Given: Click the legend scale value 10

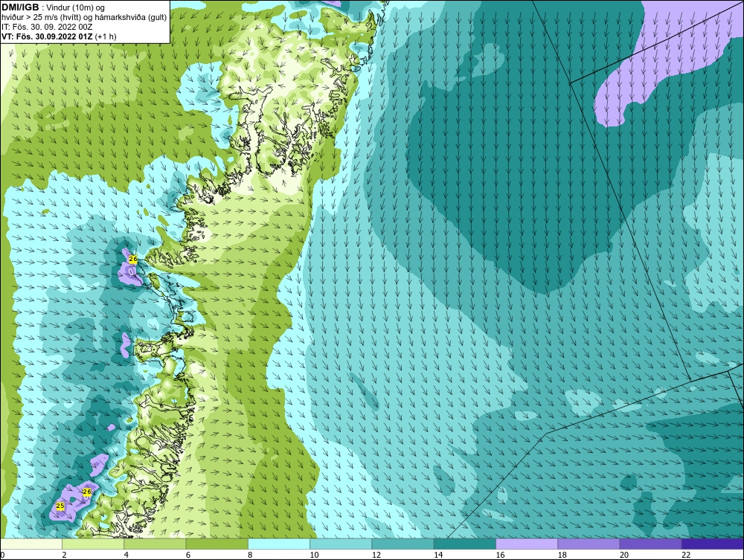Looking at the screenshot, I should pyautogui.click(x=314, y=556).
